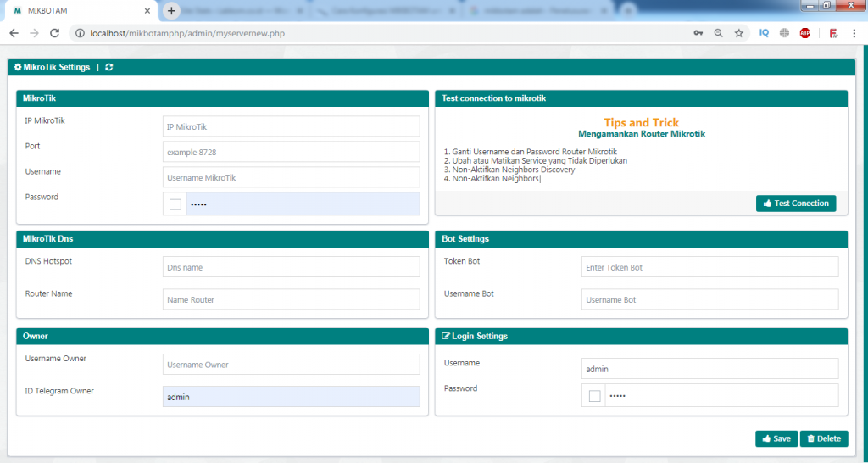The width and height of the screenshot is (868, 463).
Task: Click the edit icon beside Login Settings
Action: (446, 336)
